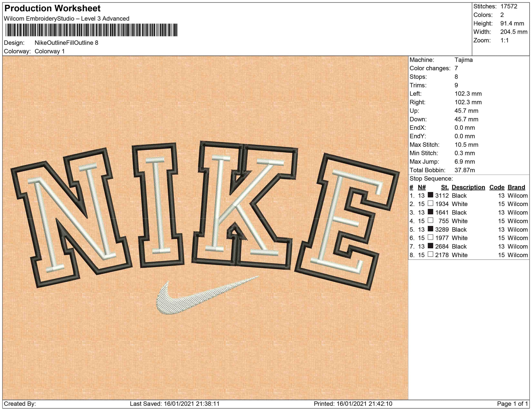Screen dimensions: 532x409
Task: Click the black swatch in stop 1
Action: click(430, 195)
